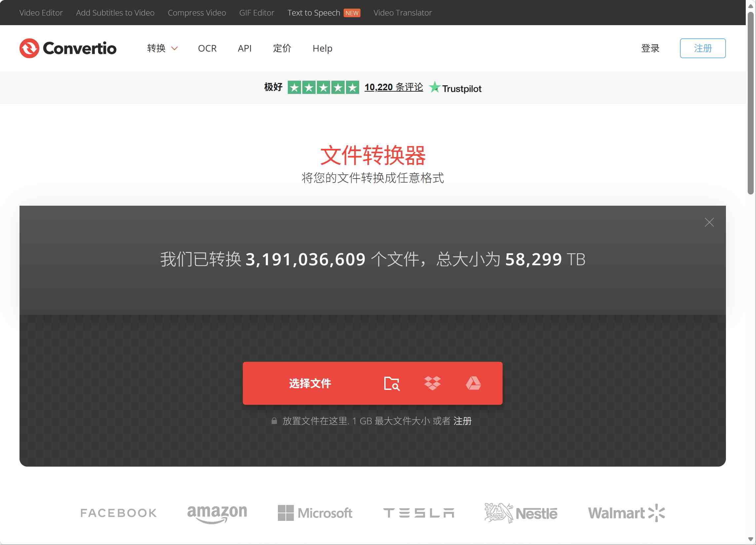
Task: Open the GIF Editor tool
Action: pos(256,13)
